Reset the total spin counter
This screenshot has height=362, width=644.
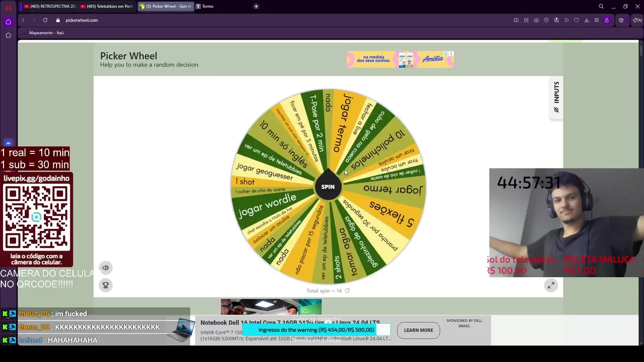pyautogui.click(x=347, y=291)
